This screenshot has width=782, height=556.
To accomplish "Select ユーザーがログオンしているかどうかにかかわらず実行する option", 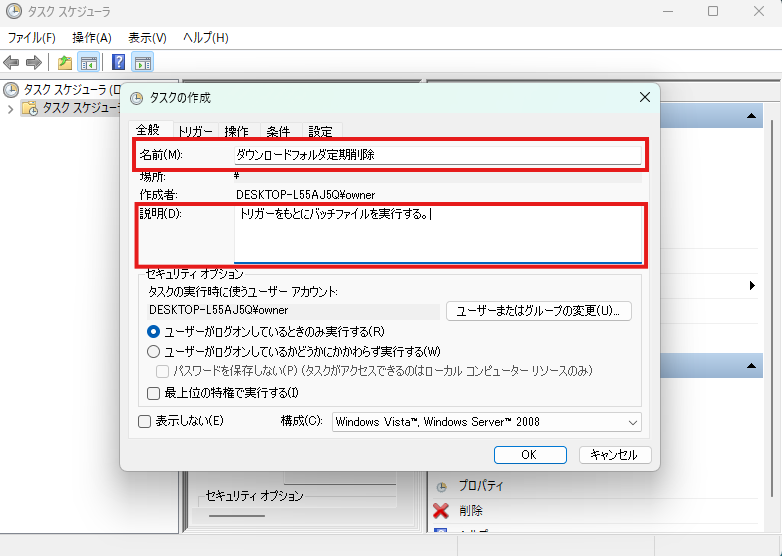I will tap(154, 351).
